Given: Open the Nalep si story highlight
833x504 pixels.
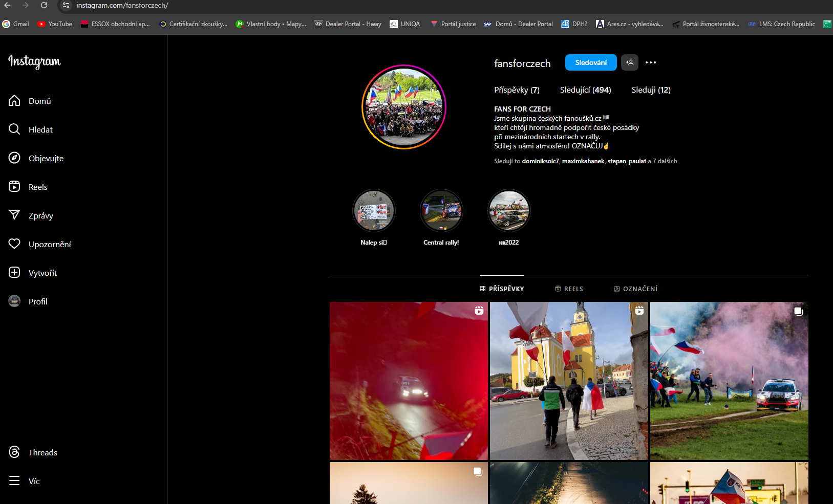Looking at the screenshot, I should coord(374,211).
